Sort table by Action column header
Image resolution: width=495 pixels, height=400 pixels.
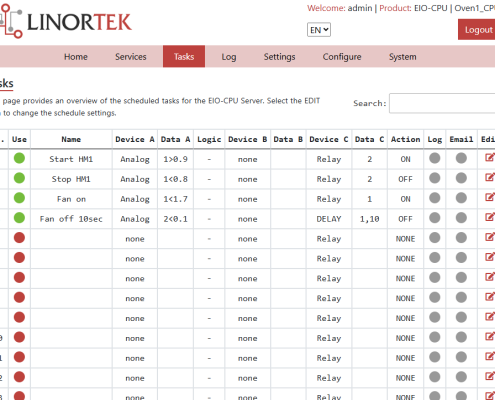tap(405, 139)
